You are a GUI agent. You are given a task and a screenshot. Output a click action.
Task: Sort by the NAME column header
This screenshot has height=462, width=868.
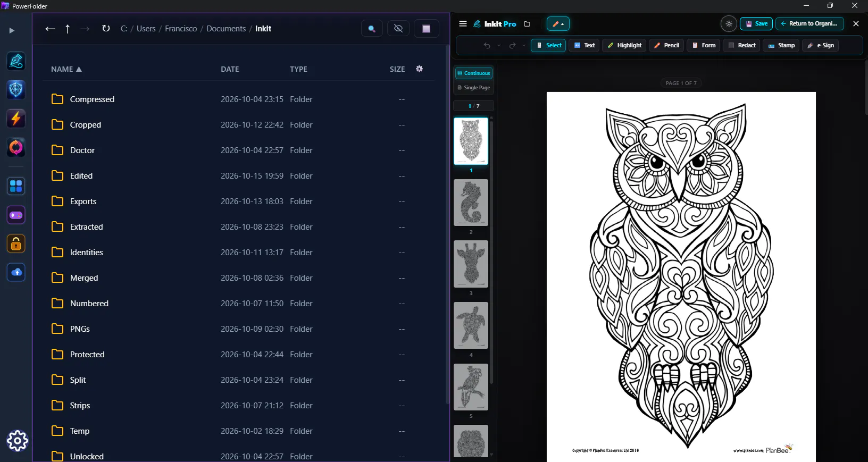click(66, 69)
